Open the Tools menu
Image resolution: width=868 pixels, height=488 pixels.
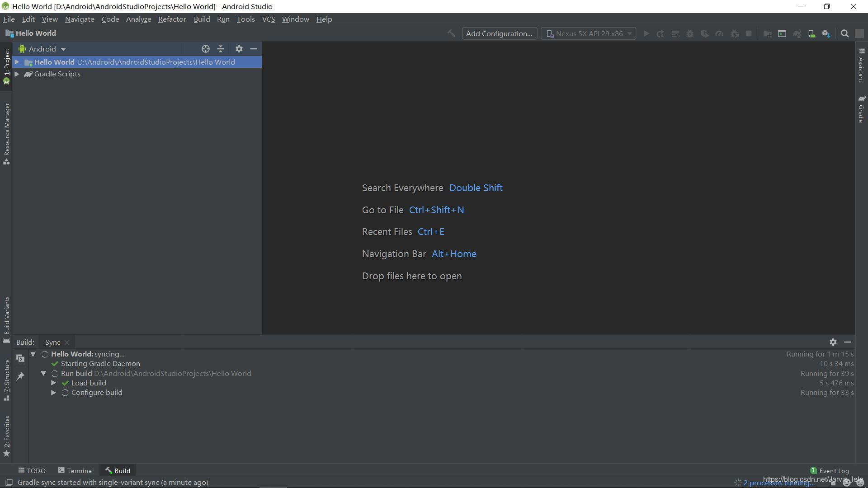tap(245, 19)
